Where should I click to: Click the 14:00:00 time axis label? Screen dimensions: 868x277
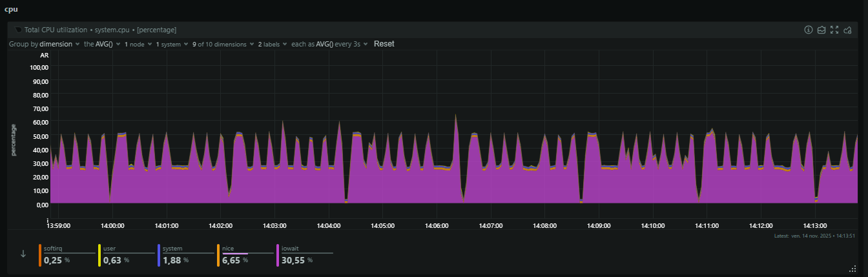tap(113, 226)
